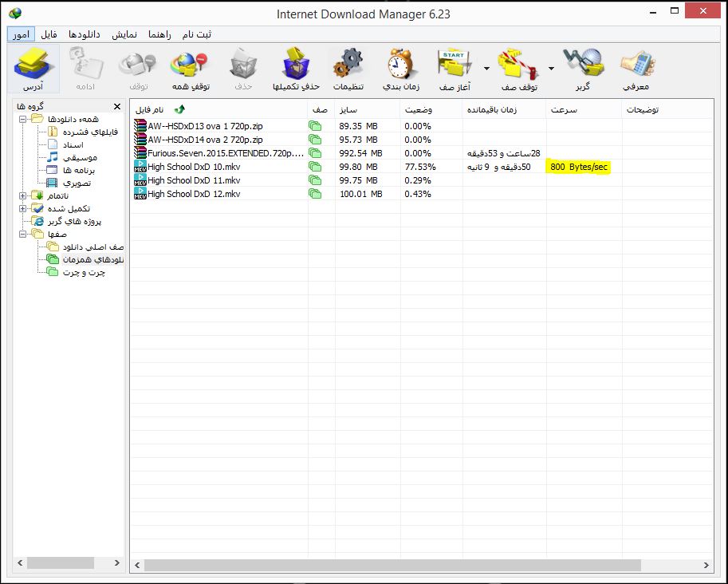Stop the queue with توقف صف icon
The height and width of the screenshot is (584, 728).
pyautogui.click(x=519, y=64)
